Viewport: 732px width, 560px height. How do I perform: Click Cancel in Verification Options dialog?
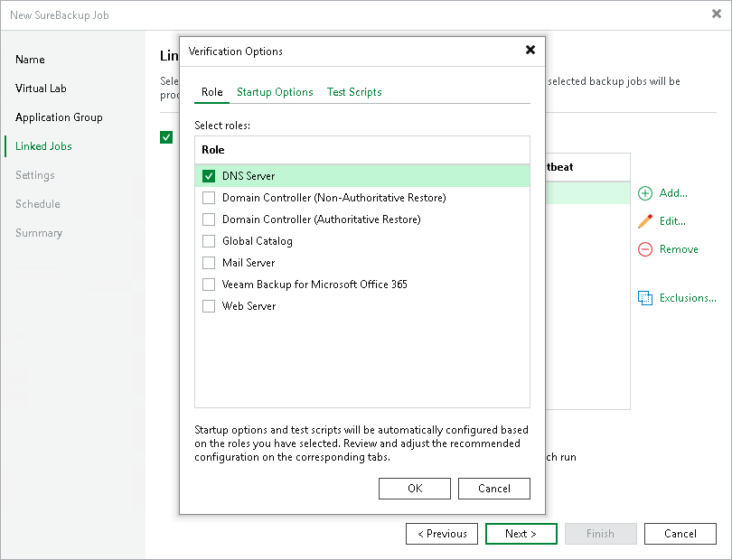(494, 489)
